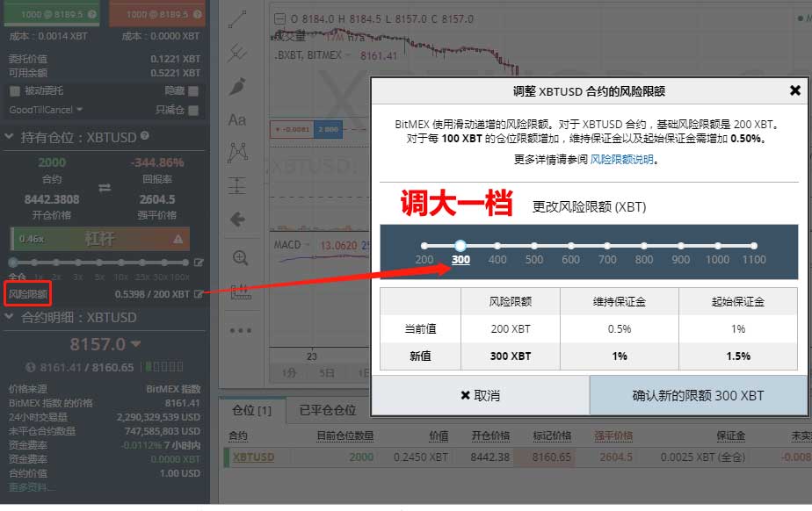Click the 取消 cancel button

[x=481, y=396]
